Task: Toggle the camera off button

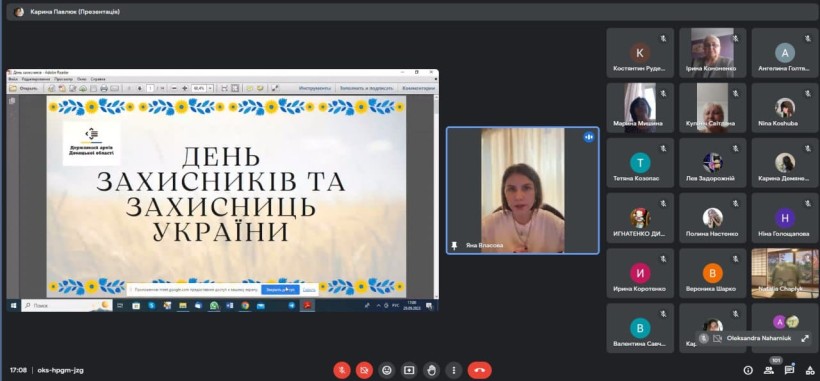Action: point(364,370)
